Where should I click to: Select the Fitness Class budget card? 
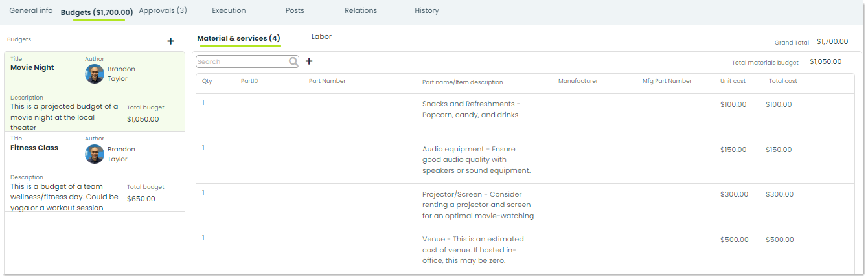pos(95,172)
